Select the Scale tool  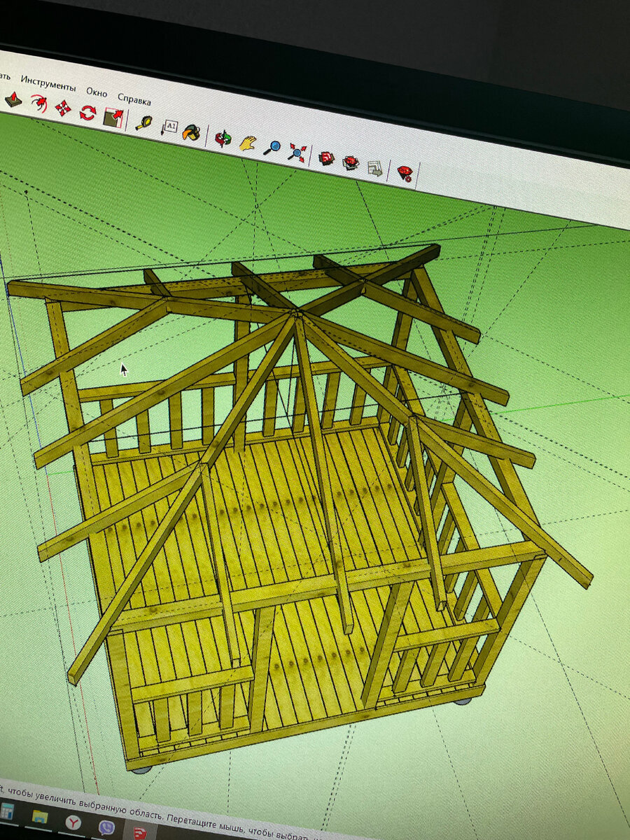pos(113,116)
